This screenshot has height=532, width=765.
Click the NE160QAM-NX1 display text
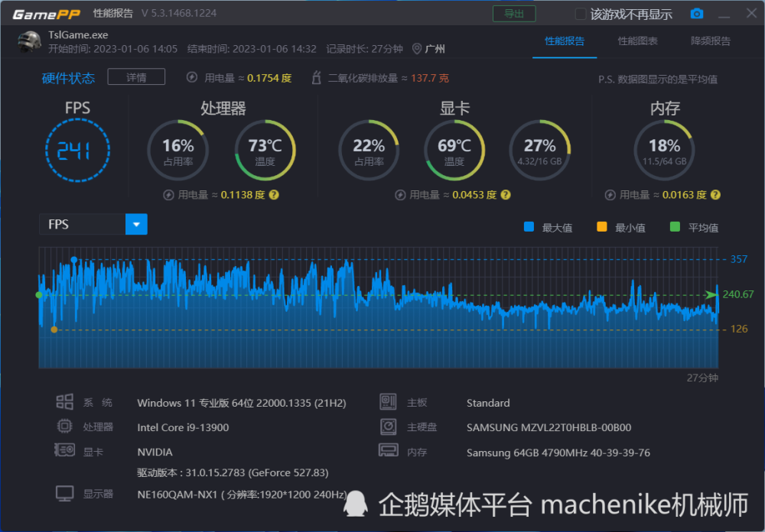(242, 495)
